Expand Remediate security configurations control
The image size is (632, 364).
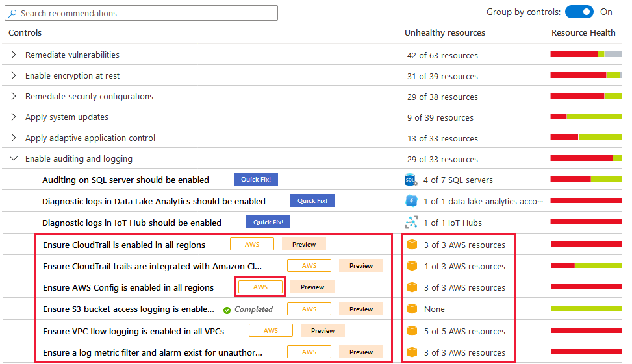(x=14, y=96)
